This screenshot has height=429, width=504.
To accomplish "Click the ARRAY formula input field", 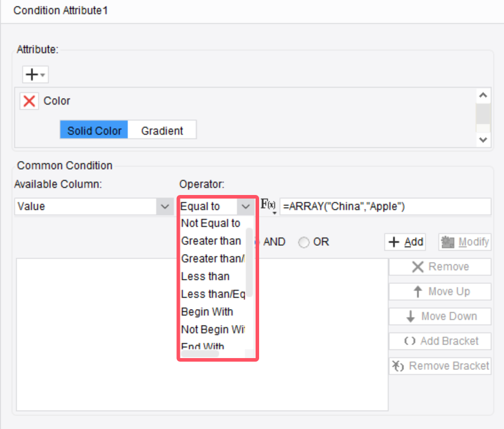I will point(385,206).
